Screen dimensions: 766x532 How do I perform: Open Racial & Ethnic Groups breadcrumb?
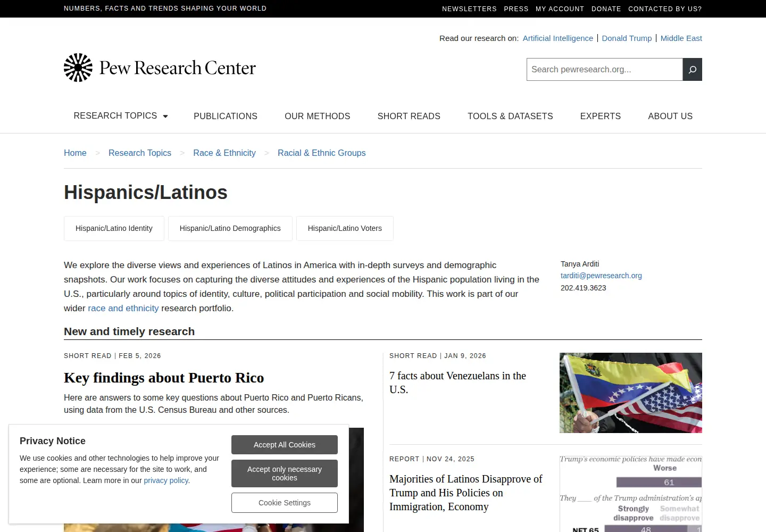pyautogui.click(x=322, y=153)
